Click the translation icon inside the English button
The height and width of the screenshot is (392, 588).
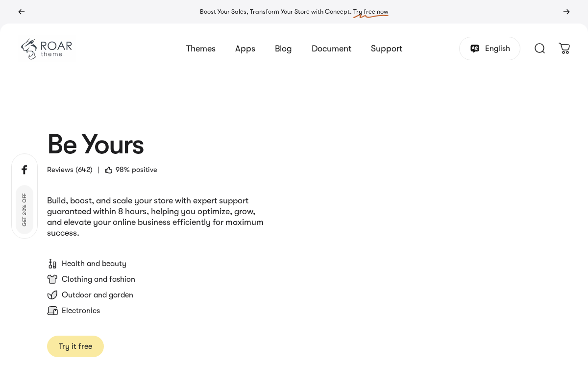click(474, 49)
